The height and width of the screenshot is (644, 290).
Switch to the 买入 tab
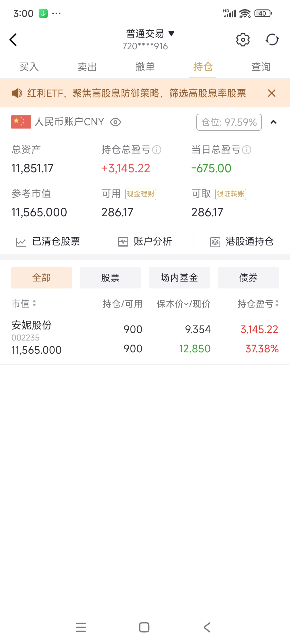tap(29, 67)
